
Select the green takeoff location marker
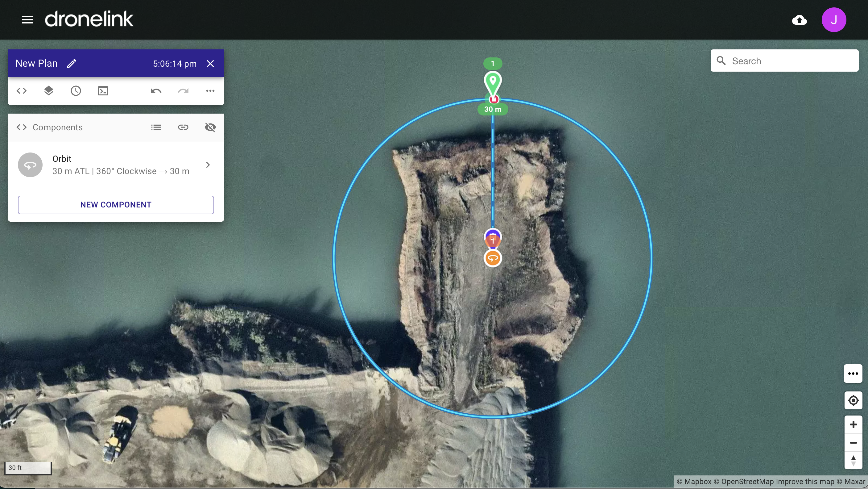click(493, 83)
